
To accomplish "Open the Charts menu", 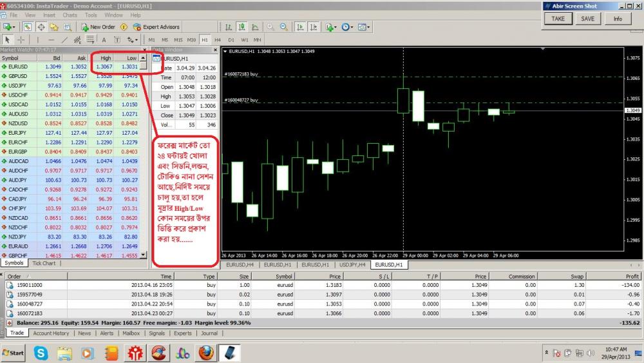I will 70,15.
